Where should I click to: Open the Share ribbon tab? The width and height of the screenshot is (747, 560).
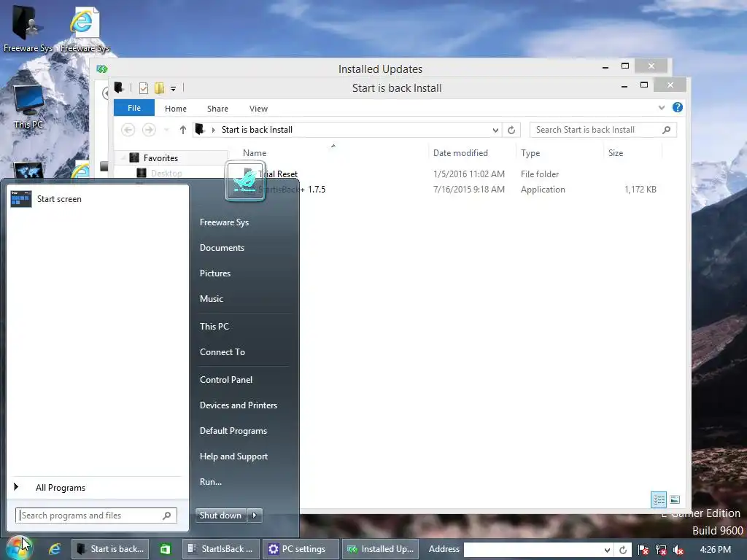point(217,109)
